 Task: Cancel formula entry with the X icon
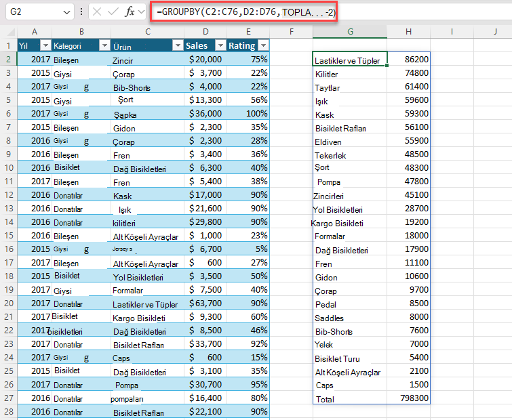click(x=97, y=12)
